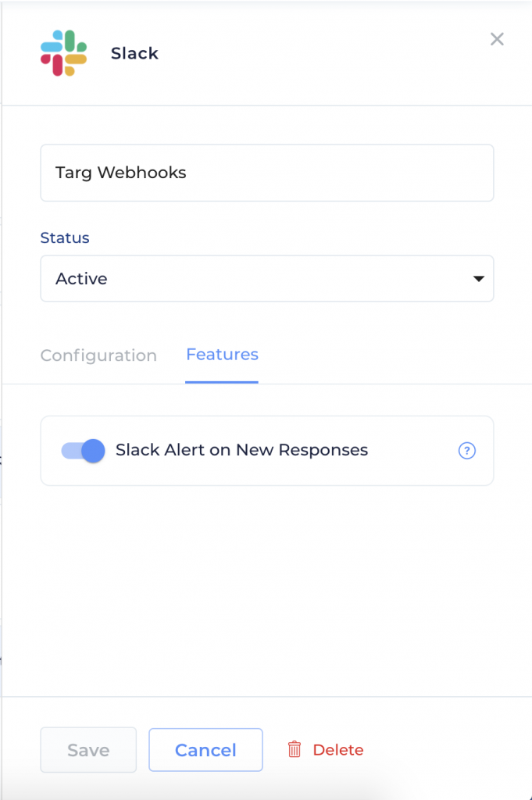Switch to the Configuration tab

[x=98, y=355]
